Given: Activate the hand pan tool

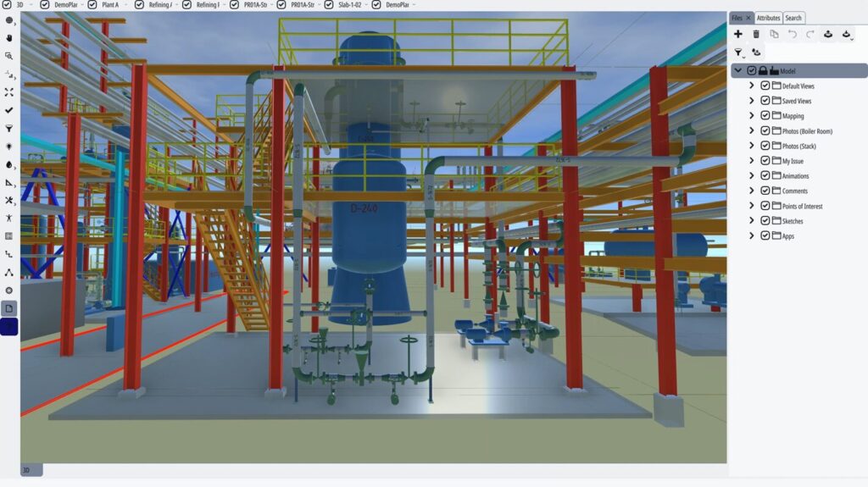Looking at the screenshot, I should [8, 38].
